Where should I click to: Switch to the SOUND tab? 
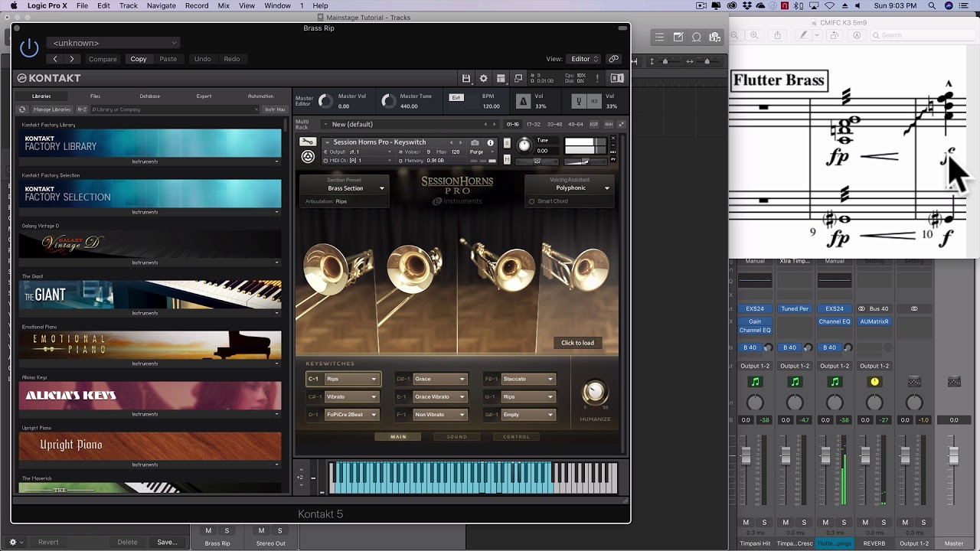point(457,437)
